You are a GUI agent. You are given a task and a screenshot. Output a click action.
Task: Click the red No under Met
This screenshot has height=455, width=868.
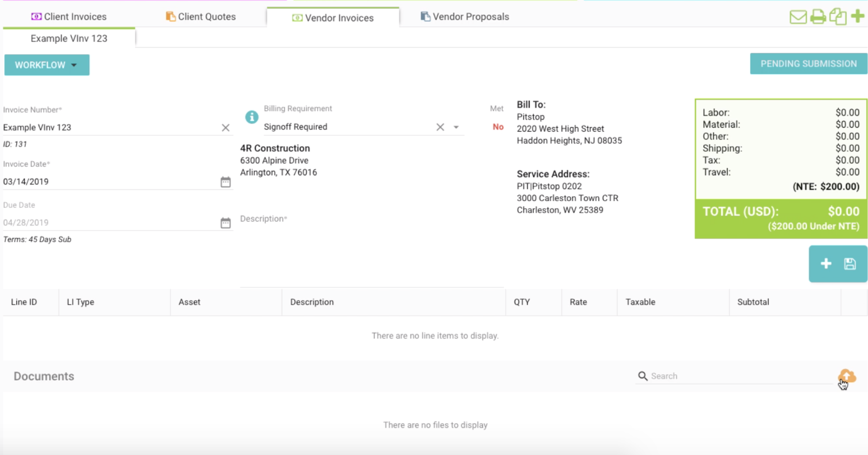(x=498, y=127)
